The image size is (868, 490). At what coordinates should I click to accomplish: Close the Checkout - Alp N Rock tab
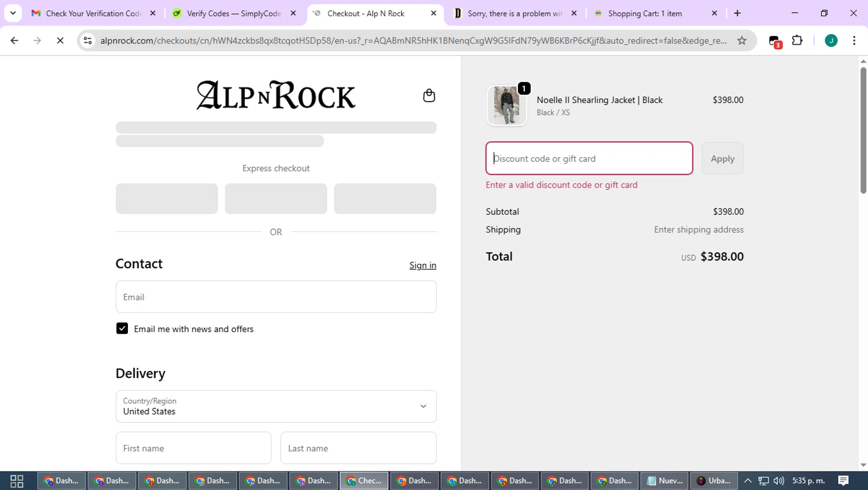433,13
